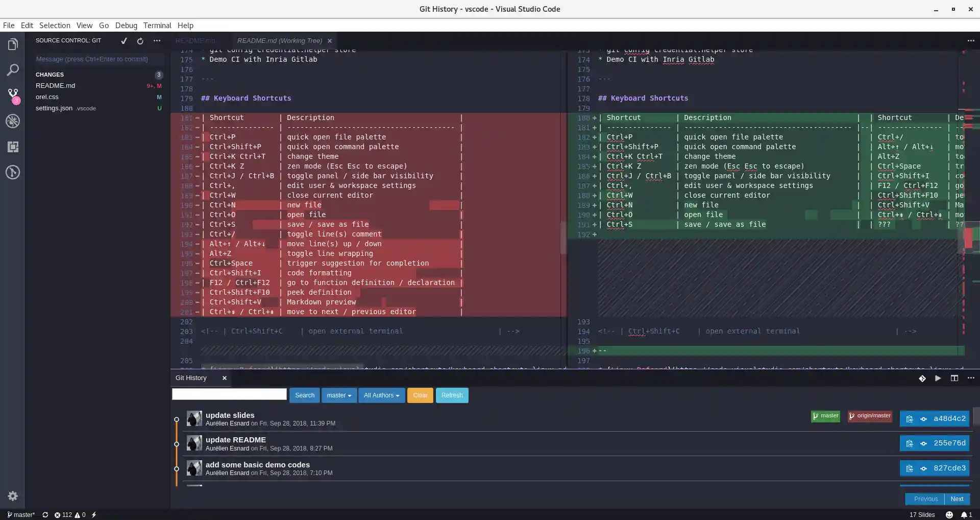The image size is (980, 520).
Task: Click the feedback smiley in status bar
Action: pyautogui.click(x=949, y=515)
